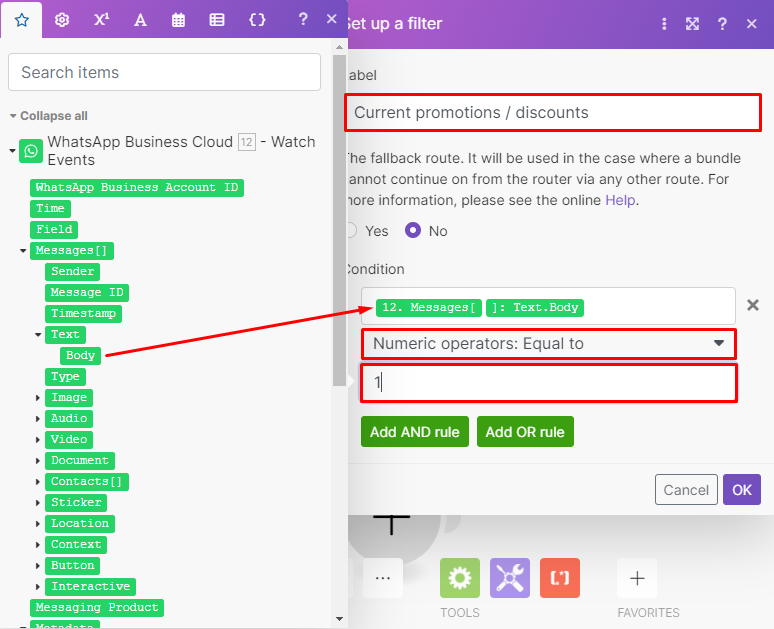
Task: Edit the Label field text
Action: [553, 113]
